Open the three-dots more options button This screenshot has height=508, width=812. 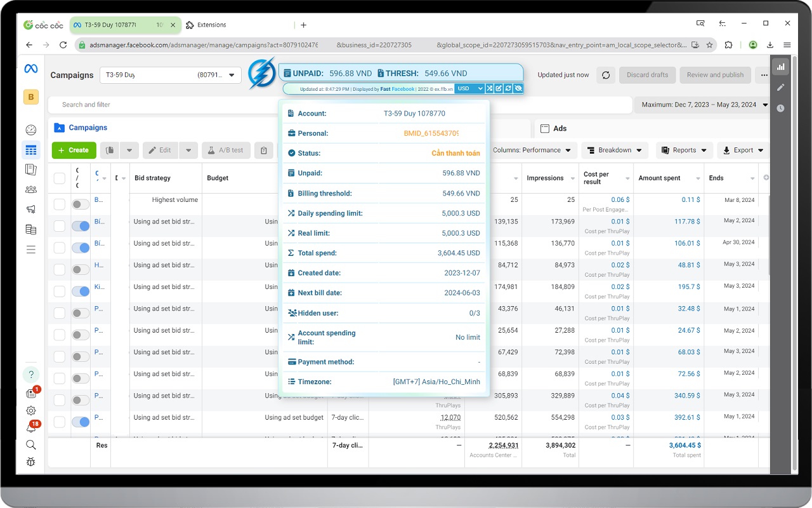point(764,75)
